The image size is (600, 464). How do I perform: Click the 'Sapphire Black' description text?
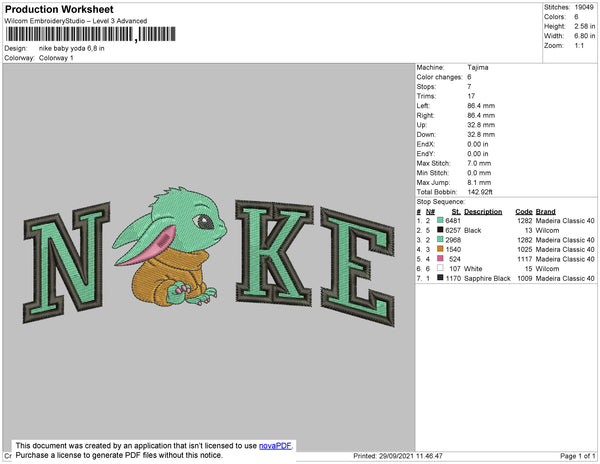[487, 278]
